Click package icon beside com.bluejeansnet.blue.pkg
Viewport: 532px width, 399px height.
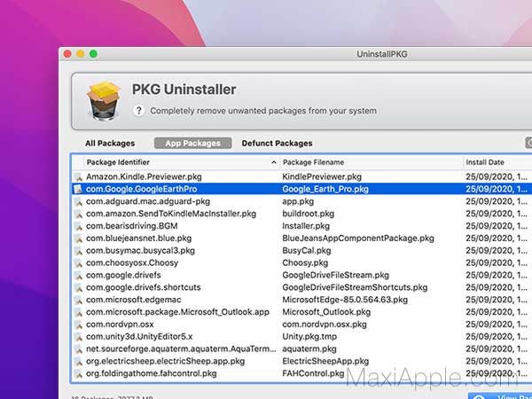tap(78, 239)
